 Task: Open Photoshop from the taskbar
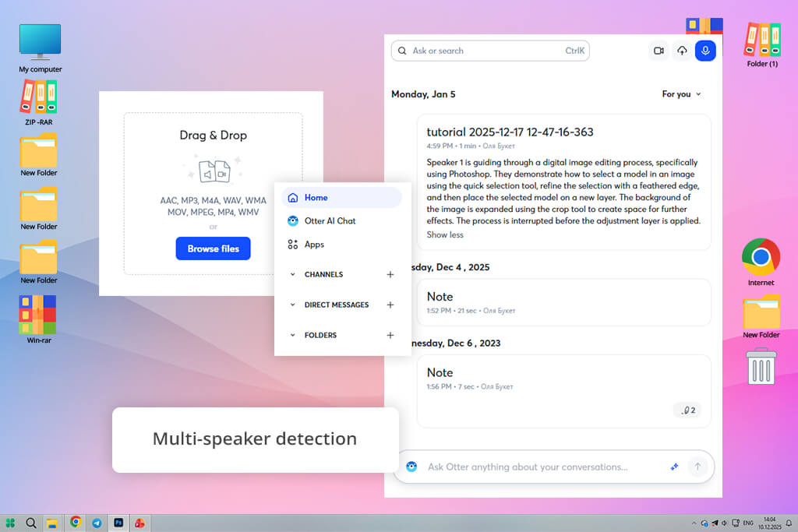[118, 523]
